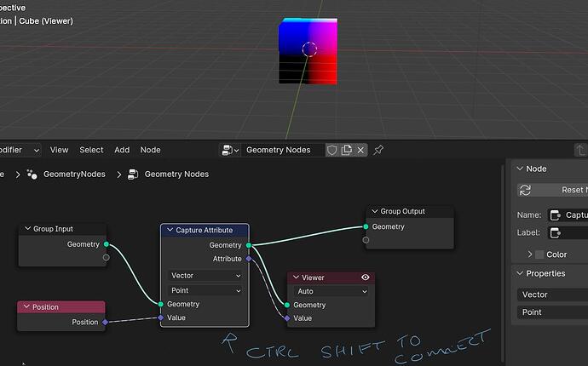This screenshot has width=588, height=366.
Task: Click Capture Attribute Geometry input socket
Action: click(161, 304)
